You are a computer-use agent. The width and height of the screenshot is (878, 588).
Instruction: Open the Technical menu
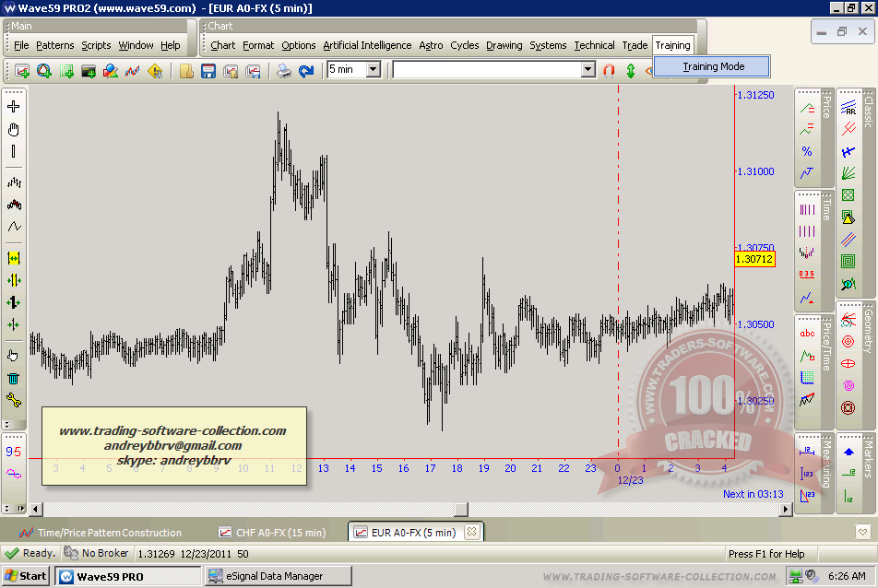coord(594,45)
